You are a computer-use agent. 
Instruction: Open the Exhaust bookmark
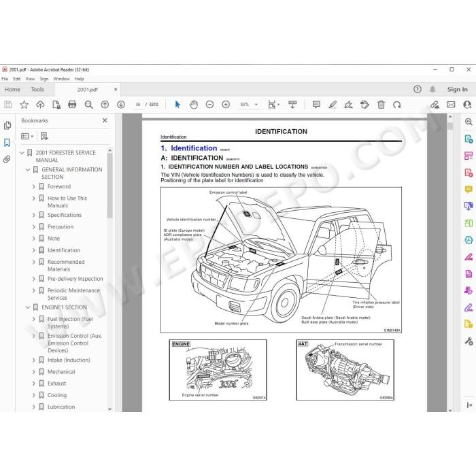pos(56,384)
